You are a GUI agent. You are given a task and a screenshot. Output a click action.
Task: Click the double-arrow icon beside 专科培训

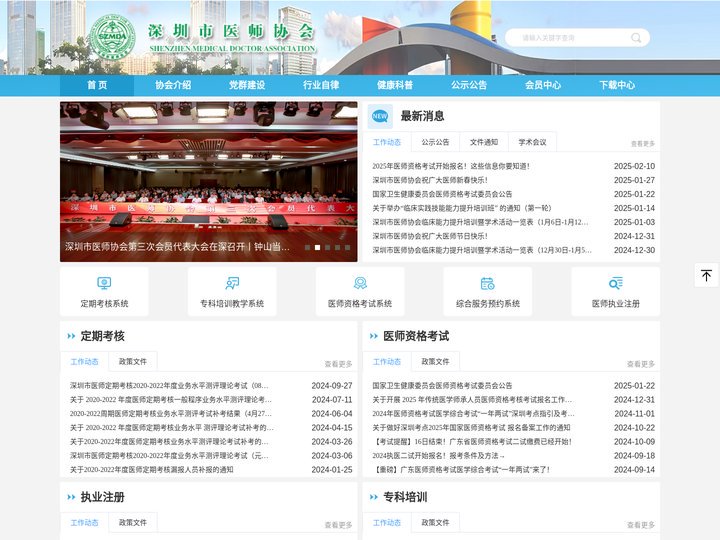point(374,497)
